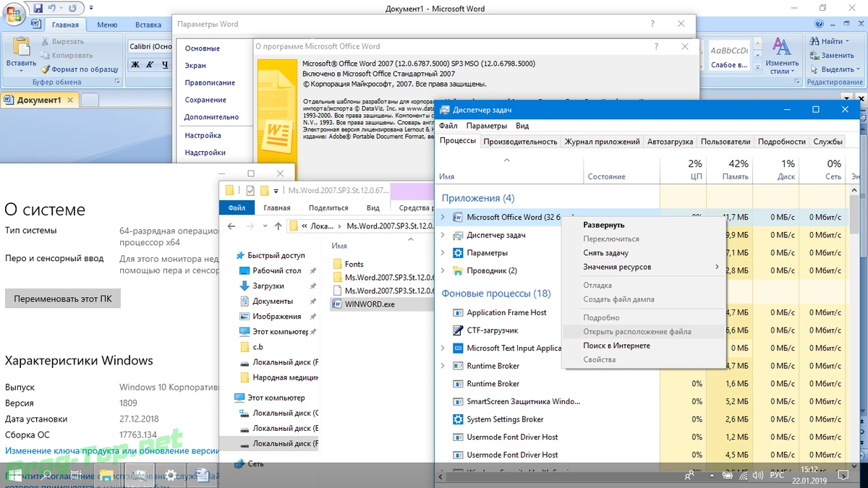This screenshot has height=488, width=868.
Task: Click Поиск в Интернете in context menu
Action: click(616, 346)
